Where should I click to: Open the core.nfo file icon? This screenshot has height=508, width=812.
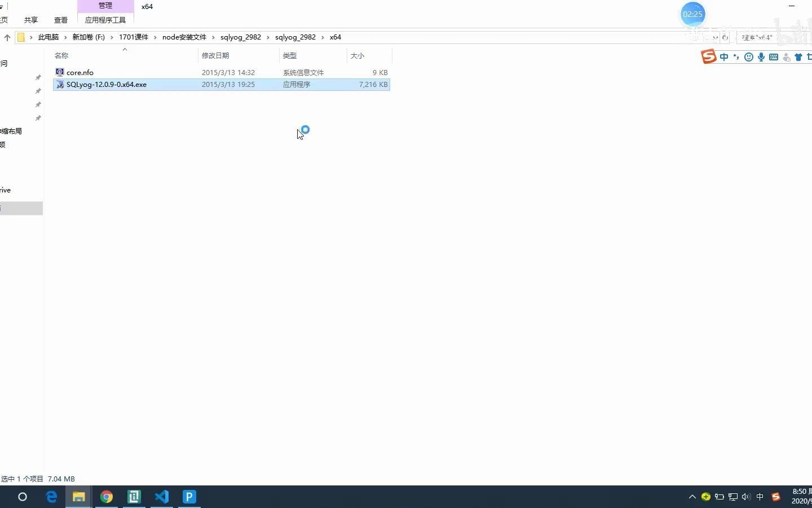click(60, 72)
